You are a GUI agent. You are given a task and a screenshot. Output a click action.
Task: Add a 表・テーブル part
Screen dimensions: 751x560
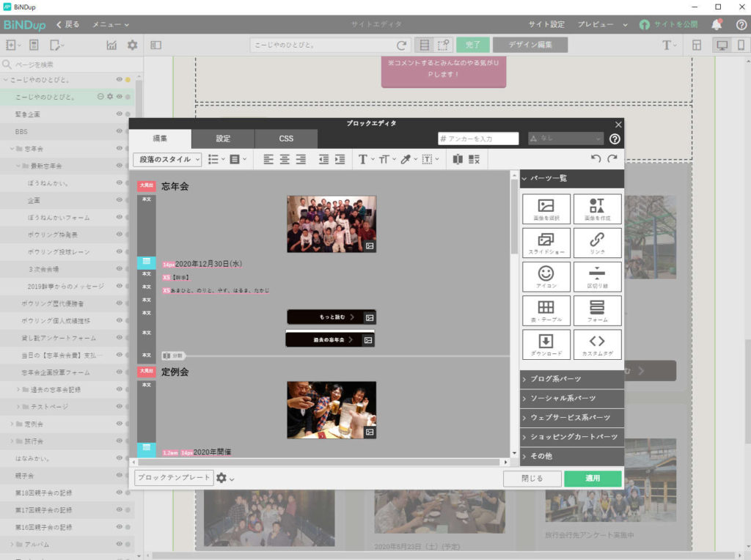(x=546, y=310)
